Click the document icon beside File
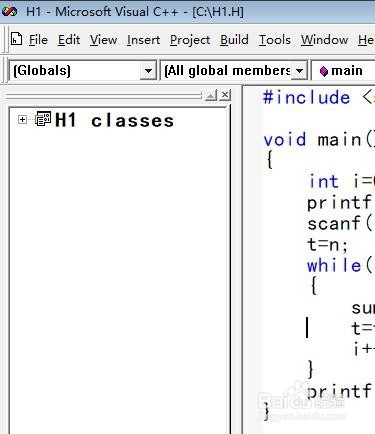 tap(16, 39)
